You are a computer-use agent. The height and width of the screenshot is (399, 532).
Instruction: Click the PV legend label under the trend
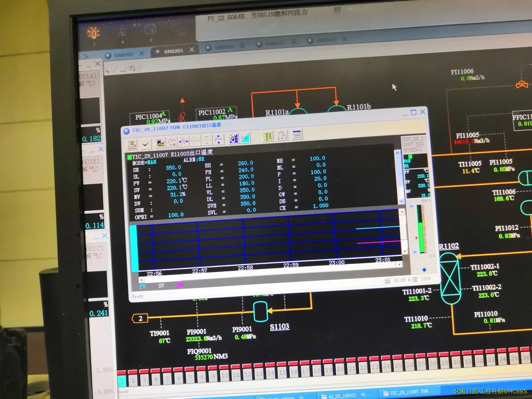[x=143, y=287]
